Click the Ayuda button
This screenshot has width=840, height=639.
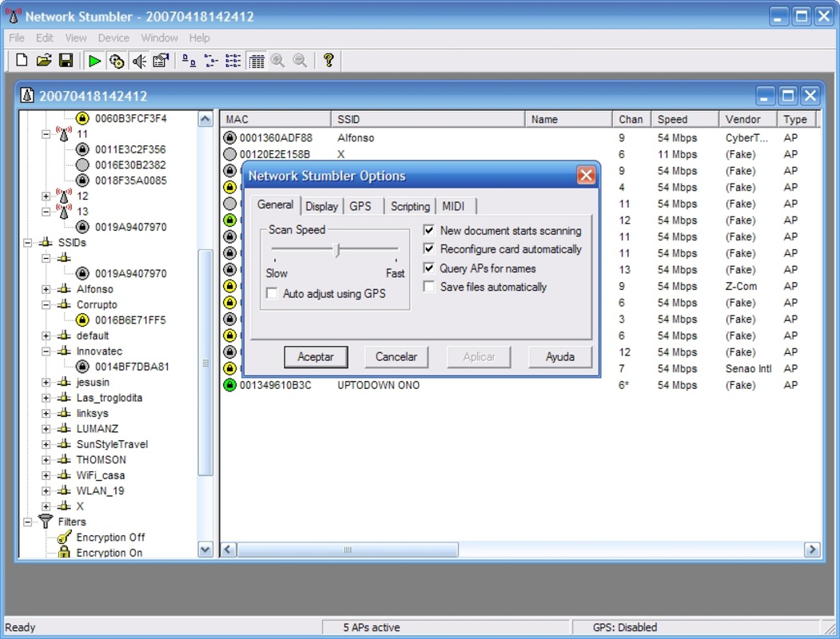559,357
